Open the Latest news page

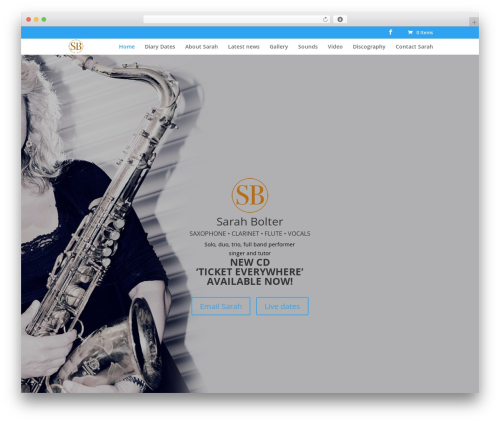(244, 47)
